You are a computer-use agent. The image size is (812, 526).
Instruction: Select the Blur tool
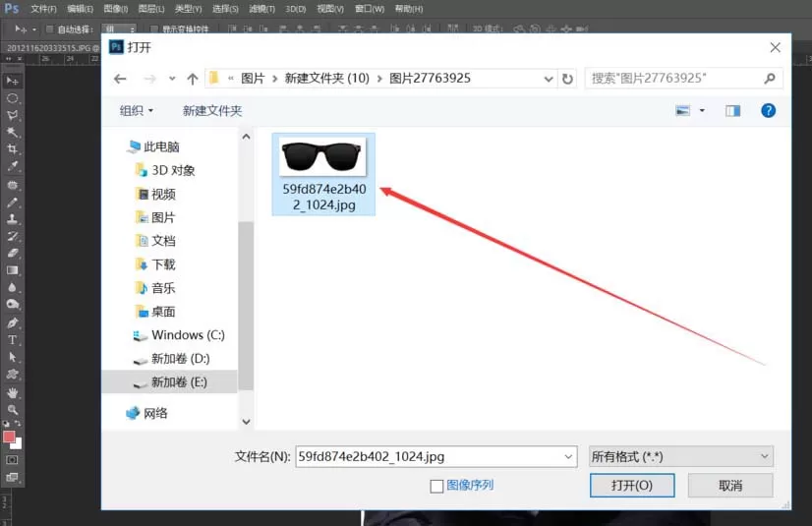tap(12, 287)
